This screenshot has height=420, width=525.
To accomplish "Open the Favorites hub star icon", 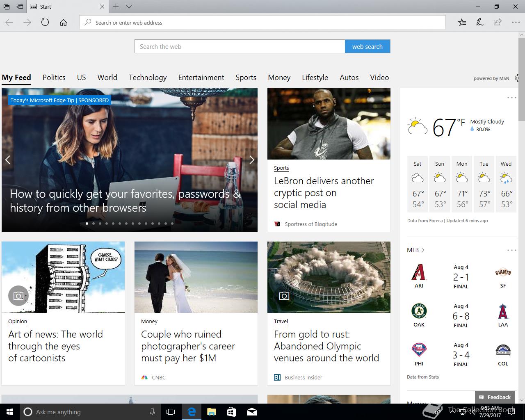I will [x=462, y=23].
